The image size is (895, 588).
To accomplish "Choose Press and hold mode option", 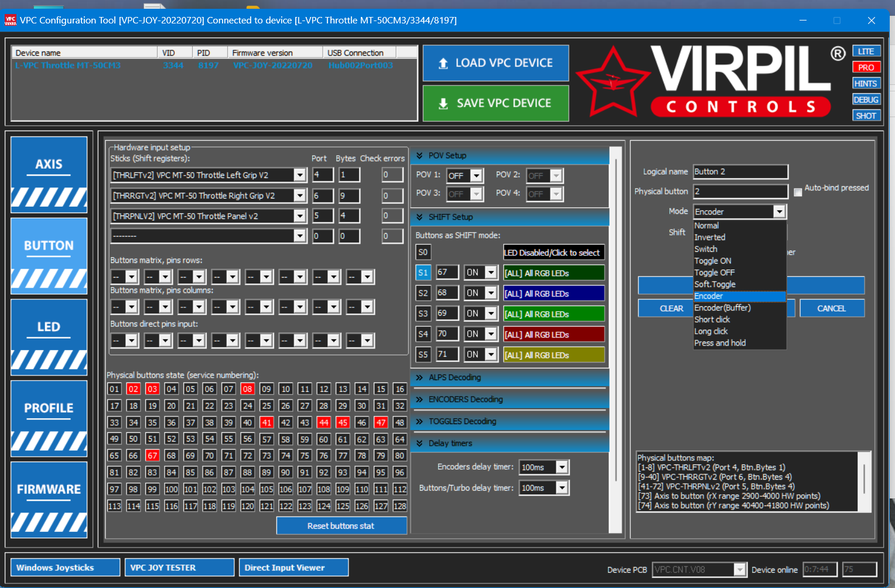I will point(739,343).
